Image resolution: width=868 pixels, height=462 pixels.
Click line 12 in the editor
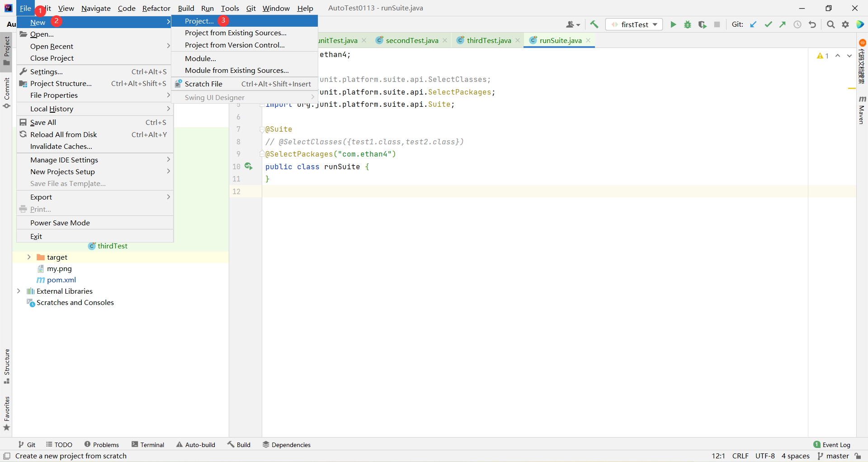click(x=559, y=191)
